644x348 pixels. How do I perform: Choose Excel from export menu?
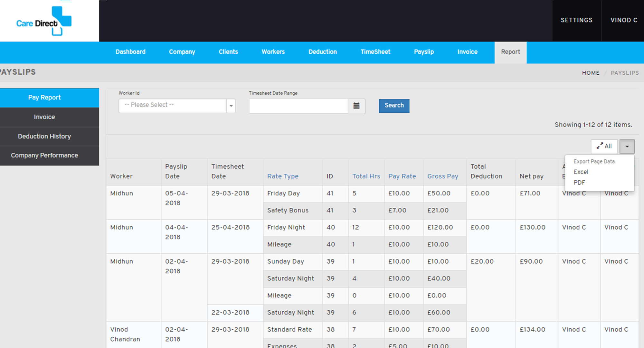[x=581, y=172]
